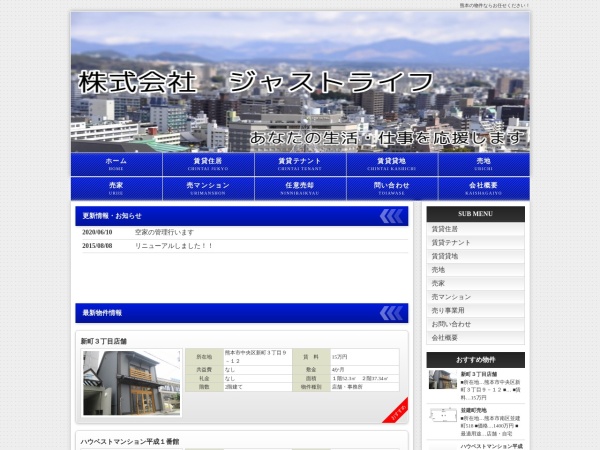Click the 新町３丁目店舗 thumbnail in おすすめ物件
Viewport: 600px width, 450px height.
point(443,379)
